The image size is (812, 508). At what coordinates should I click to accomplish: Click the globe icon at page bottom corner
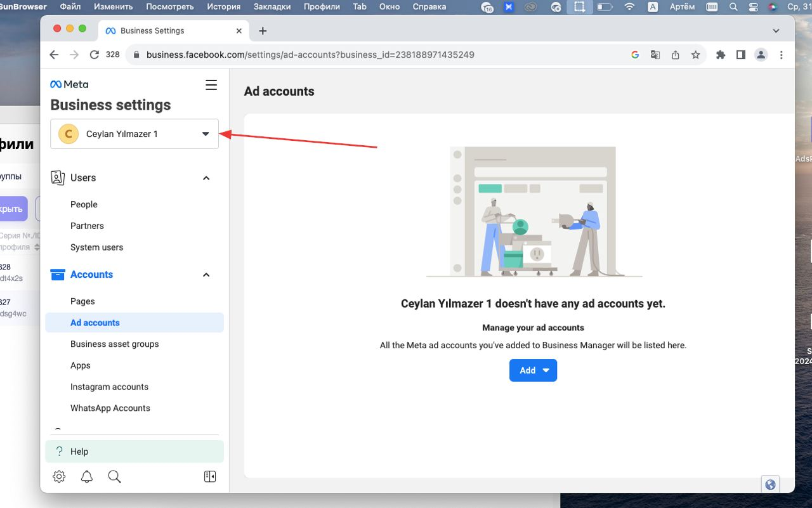771,485
